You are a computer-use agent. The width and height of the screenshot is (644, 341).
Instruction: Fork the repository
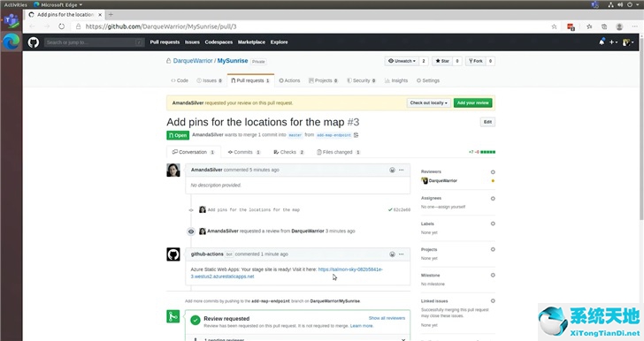point(476,61)
